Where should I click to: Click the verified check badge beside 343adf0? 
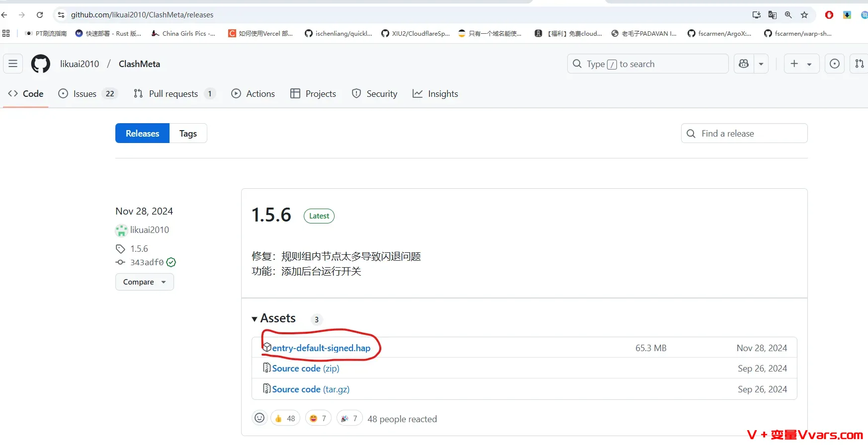[171, 262]
